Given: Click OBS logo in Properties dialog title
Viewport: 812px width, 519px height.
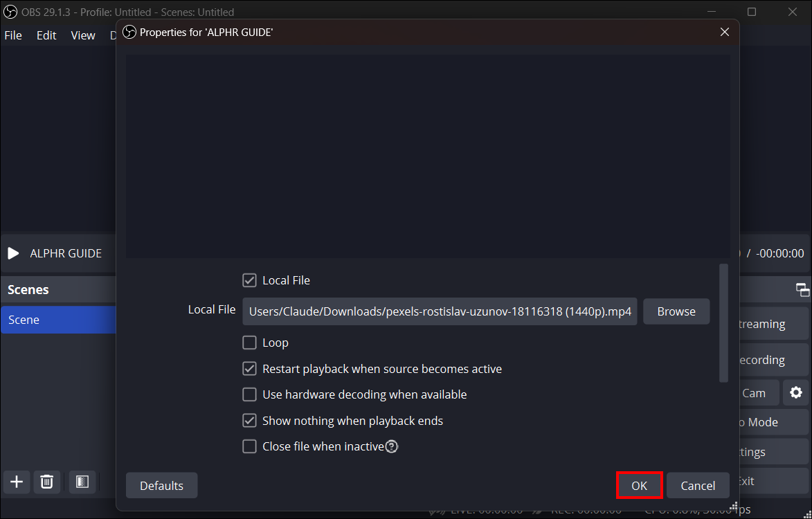Looking at the screenshot, I should pos(129,32).
